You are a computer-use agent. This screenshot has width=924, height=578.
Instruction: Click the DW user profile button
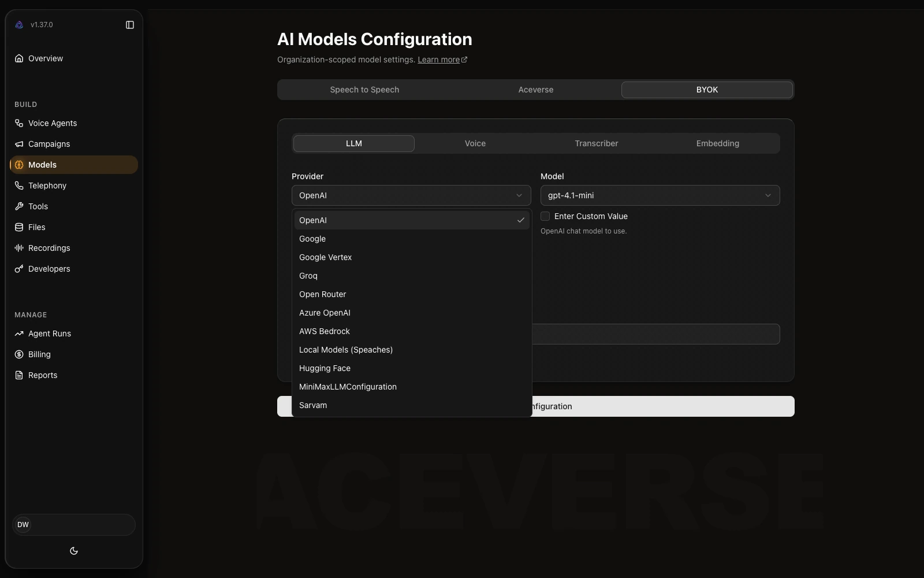pos(74,525)
